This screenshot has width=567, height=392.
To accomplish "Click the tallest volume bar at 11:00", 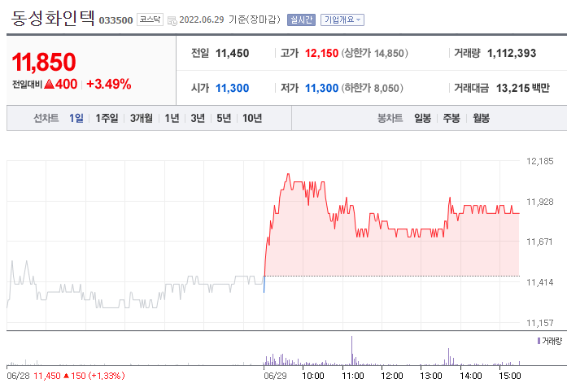I will [x=352, y=351].
